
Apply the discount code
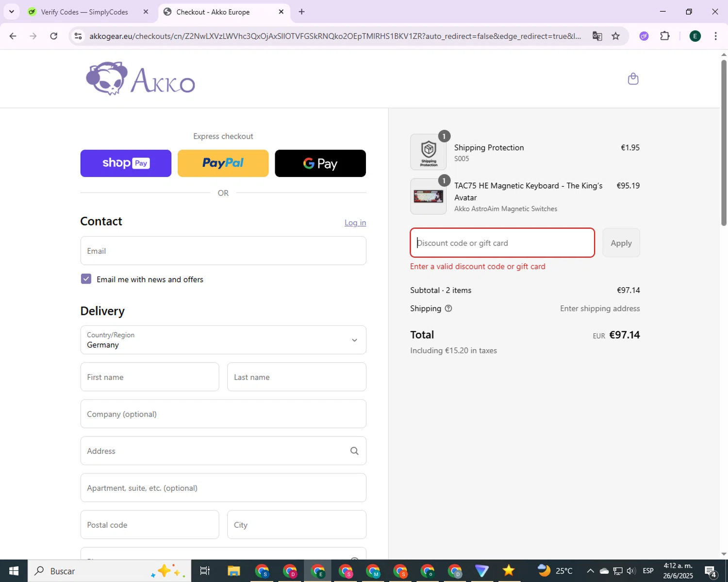click(x=621, y=243)
